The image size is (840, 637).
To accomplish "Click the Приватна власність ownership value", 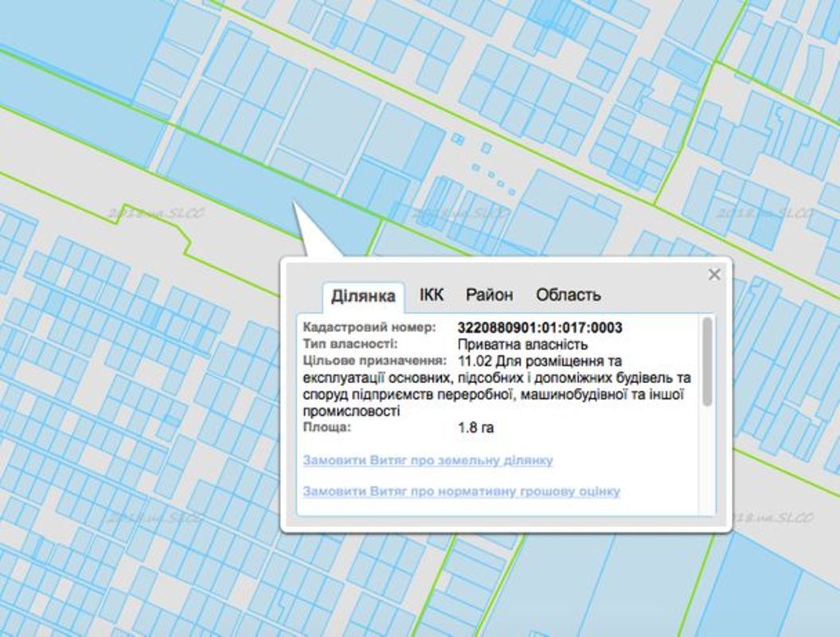I will click(x=522, y=344).
